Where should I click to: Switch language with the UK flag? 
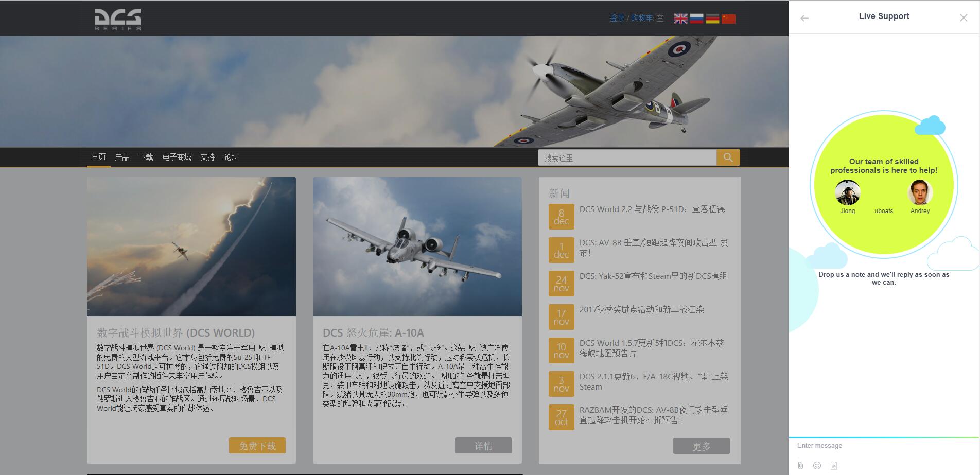pos(680,19)
